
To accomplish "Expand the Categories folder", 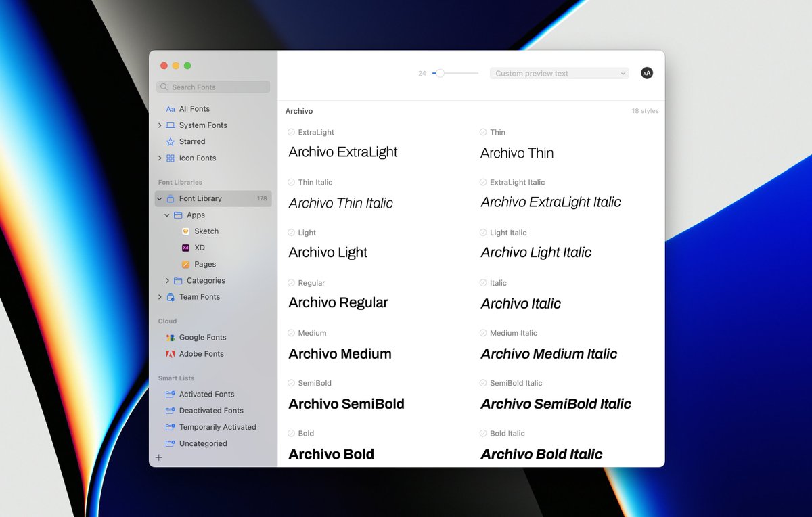I will [x=168, y=281].
